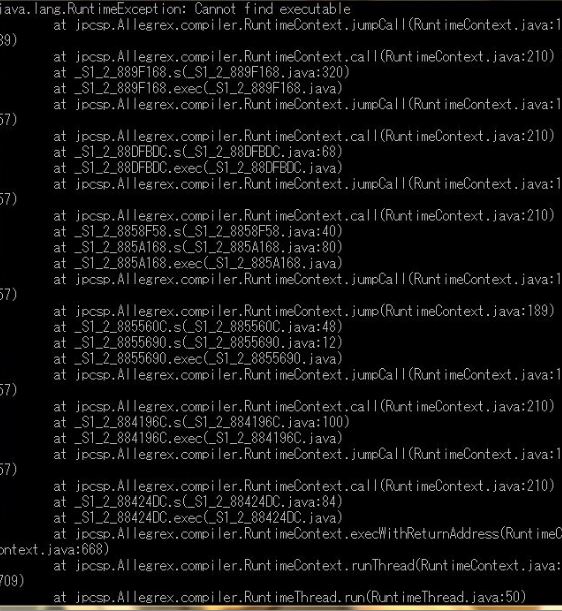The height and width of the screenshot is (611, 562).
Task: Select the _S1_2_885560C.java:48 stack line
Action: coord(198,327)
